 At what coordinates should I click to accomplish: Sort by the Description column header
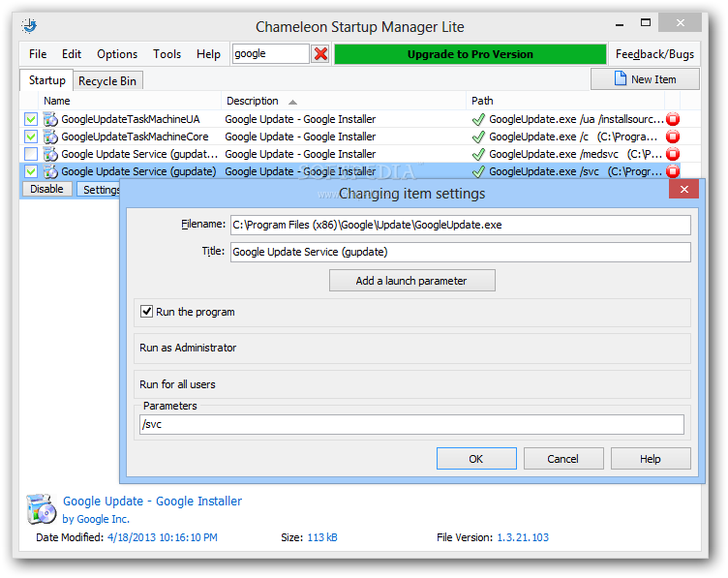pyautogui.click(x=344, y=101)
